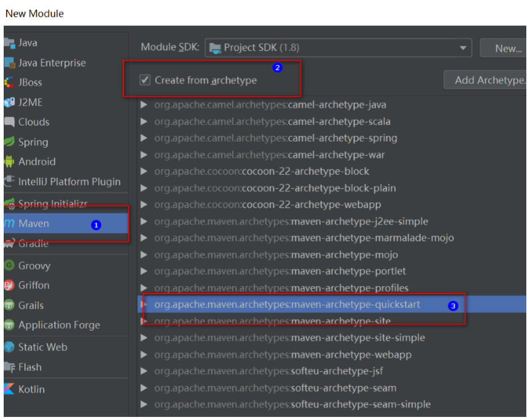Image resolution: width=530 pixels, height=420 pixels.
Task: Expand cocoon-22-archetype-webapp entry
Action: pos(144,204)
